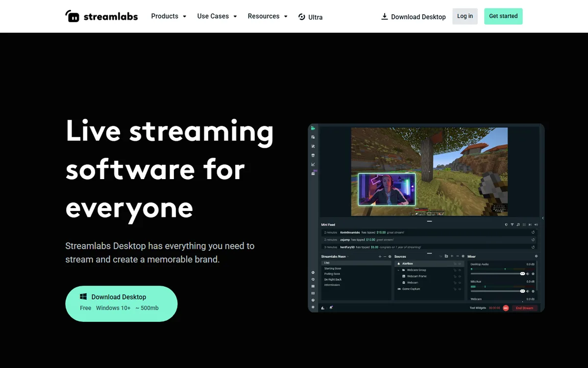Toggle visibility eye for Alertbox source

[460, 263]
